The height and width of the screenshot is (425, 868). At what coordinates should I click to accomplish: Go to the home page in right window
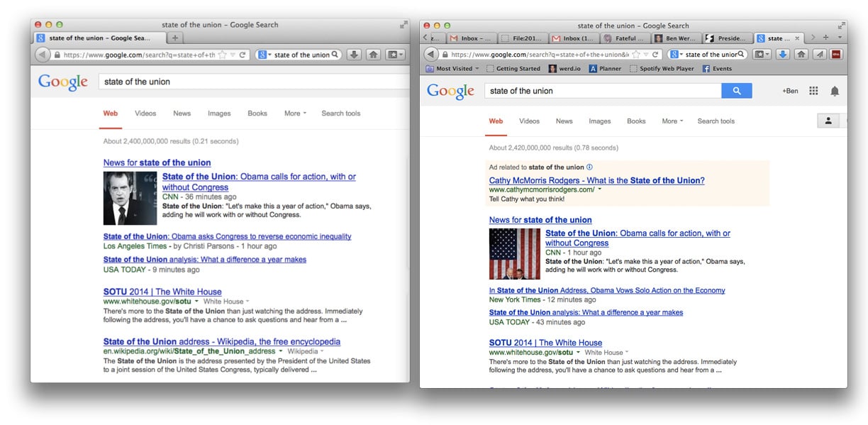(x=801, y=54)
